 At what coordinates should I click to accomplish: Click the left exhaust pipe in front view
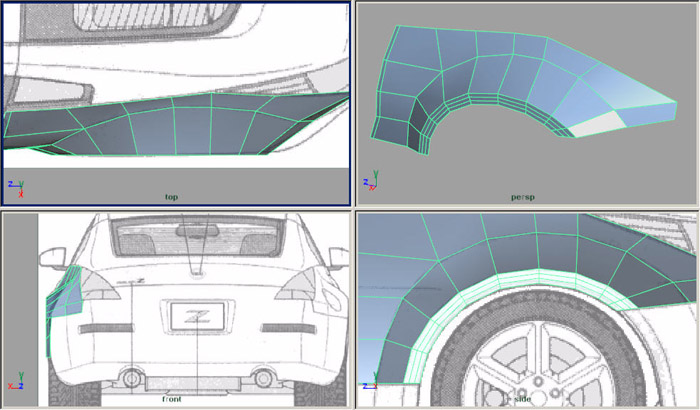click(x=130, y=378)
